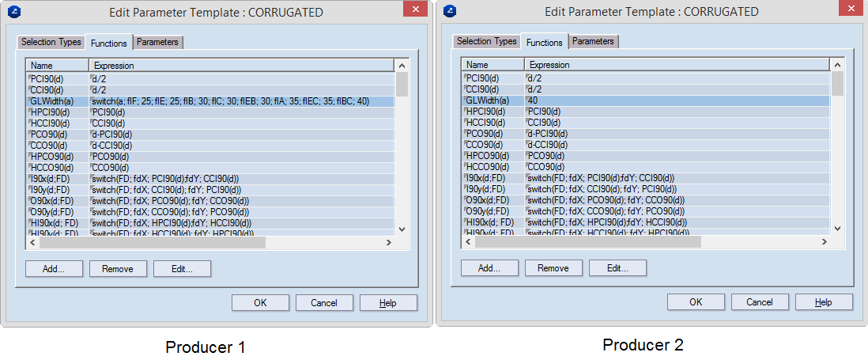Screen dimensions: 868x360
Task: Switch to Selection Types tab in Producer 1 dialog
Action: point(50,42)
